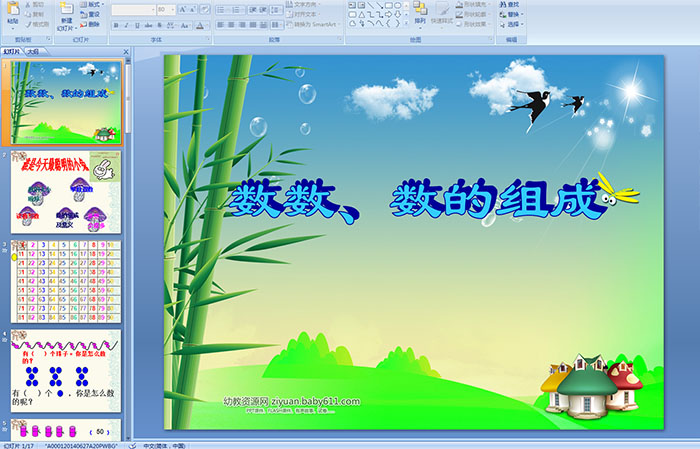Click the Increase Indent icon
The image size is (700, 449).
tap(263, 9)
